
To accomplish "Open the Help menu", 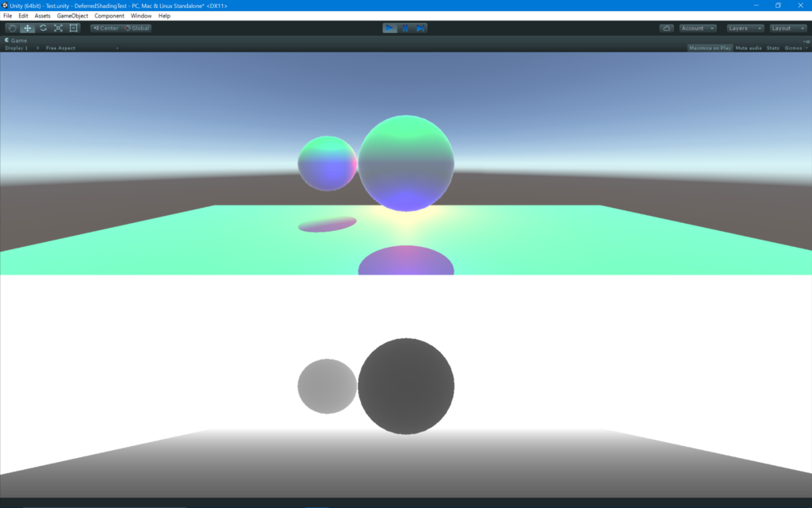I will [x=164, y=16].
